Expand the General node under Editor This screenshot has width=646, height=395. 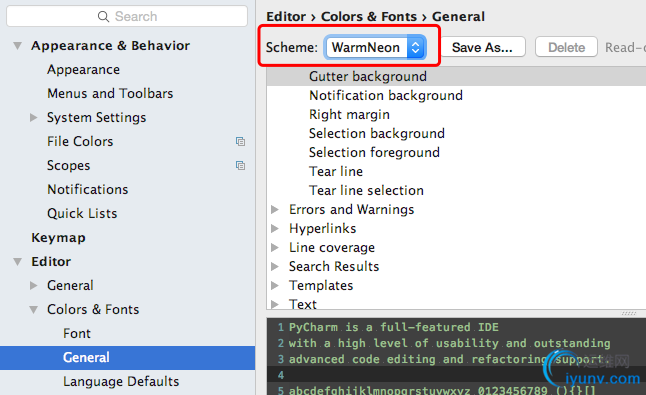click(x=34, y=285)
